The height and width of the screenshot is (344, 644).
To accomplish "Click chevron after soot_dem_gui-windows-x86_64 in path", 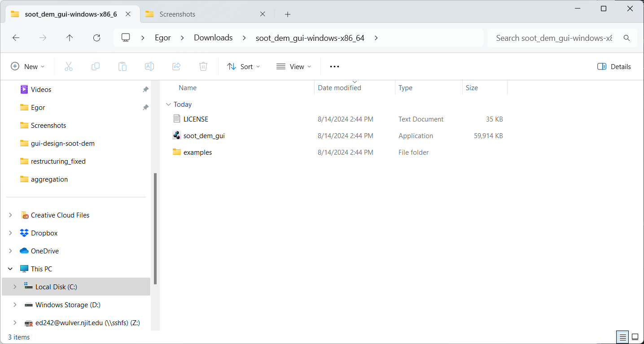I will 376,38.
